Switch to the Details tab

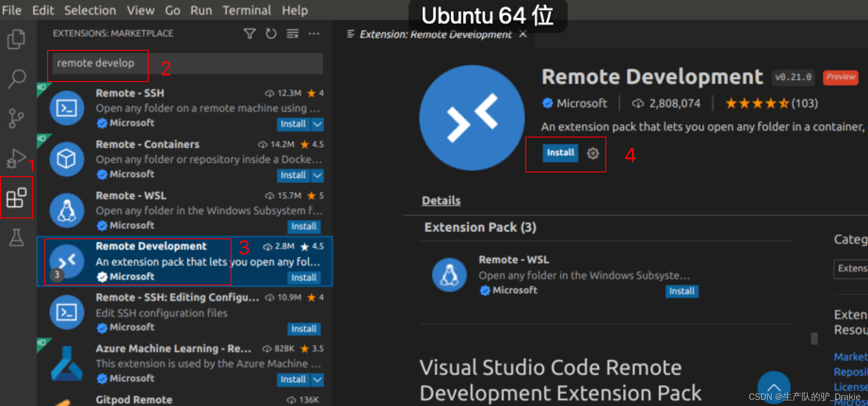[441, 201]
